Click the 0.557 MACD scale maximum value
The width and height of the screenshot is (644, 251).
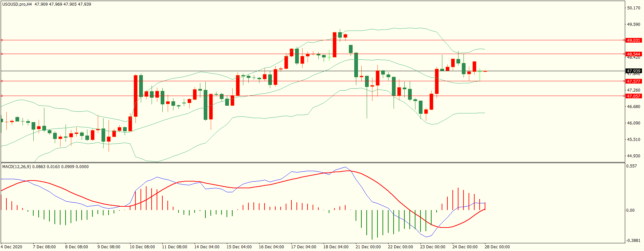pyautogui.click(x=631, y=166)
